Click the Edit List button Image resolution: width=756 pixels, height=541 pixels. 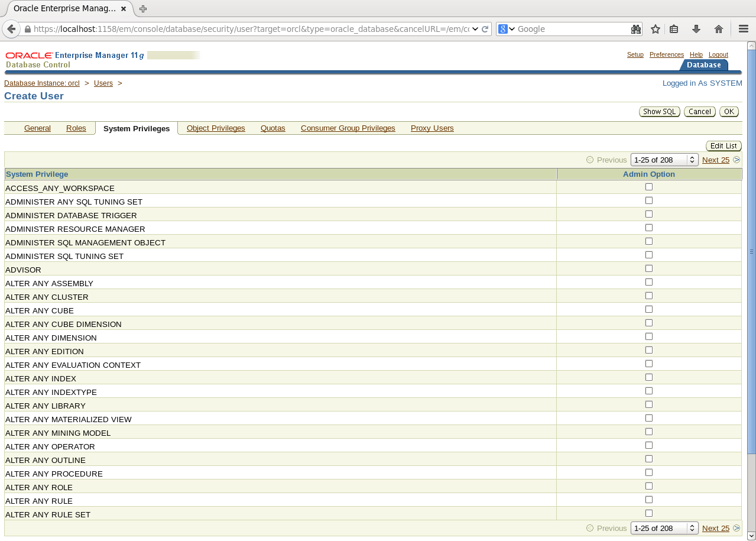click(723, 146)
